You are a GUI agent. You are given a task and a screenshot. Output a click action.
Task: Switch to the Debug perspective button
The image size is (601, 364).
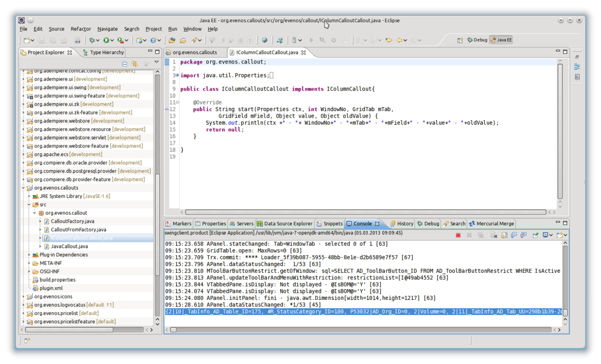[477, 40]
